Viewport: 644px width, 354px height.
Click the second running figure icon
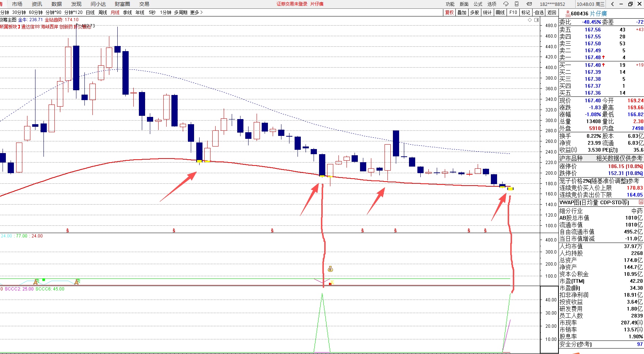[77, 281]
